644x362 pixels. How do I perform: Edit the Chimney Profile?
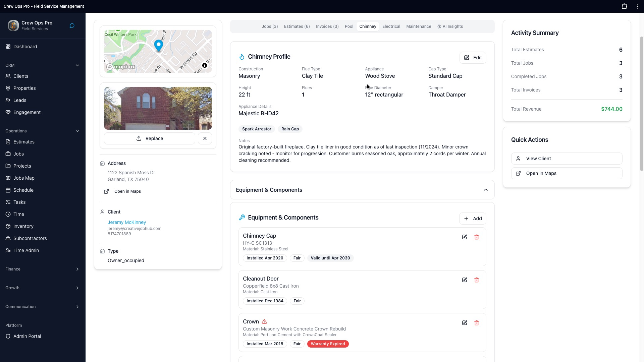pos(473,58)
